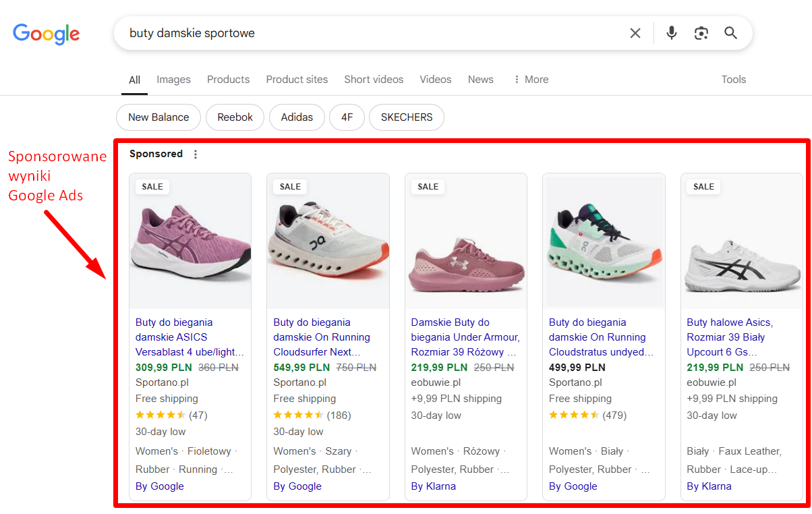Filter results by the 4F chip

pyautogui.click(x=347, y=117)
